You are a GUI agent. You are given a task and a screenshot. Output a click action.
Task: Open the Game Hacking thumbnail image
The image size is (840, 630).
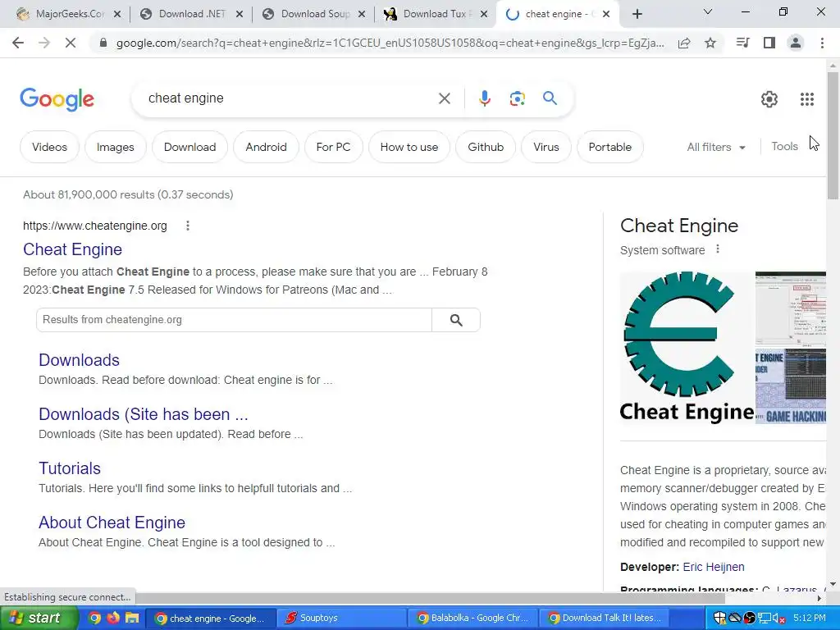coord(791,386)
